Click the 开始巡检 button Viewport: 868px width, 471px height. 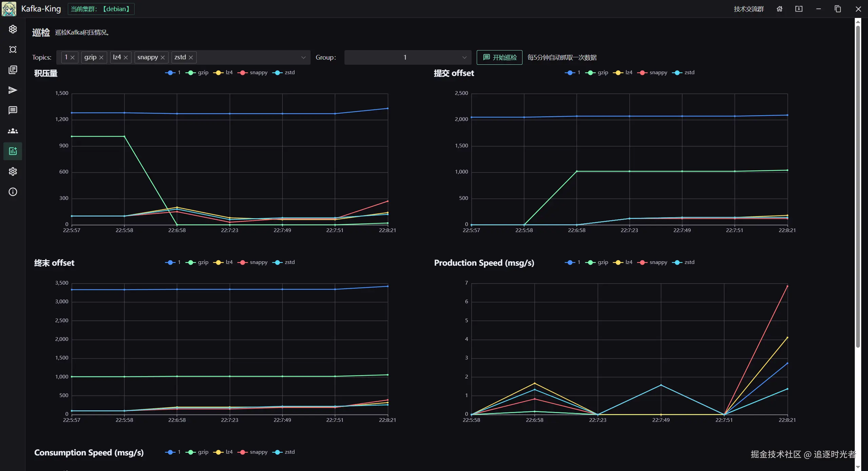pyautogui.click(x=499, y=57)
